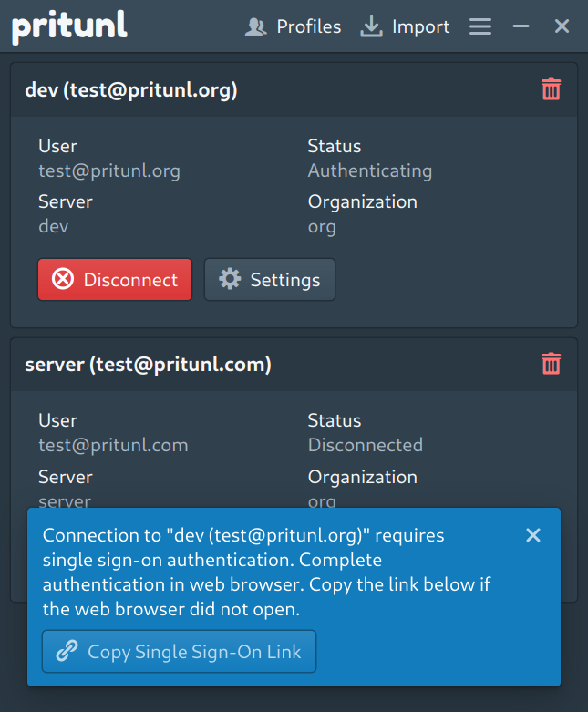Click the chain link icon in notification
588x712 pixels.
point(67,651)
